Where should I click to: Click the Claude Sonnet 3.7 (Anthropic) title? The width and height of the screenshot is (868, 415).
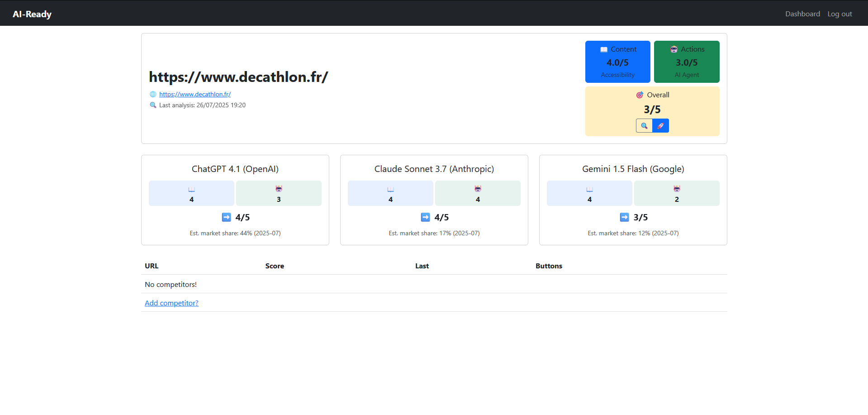[x=434, y=169]
